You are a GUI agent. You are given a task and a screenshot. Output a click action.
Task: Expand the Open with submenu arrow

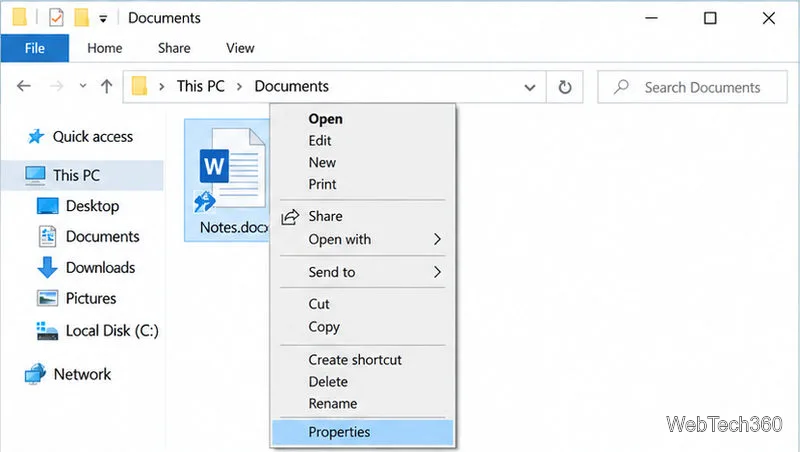[437, 239]
